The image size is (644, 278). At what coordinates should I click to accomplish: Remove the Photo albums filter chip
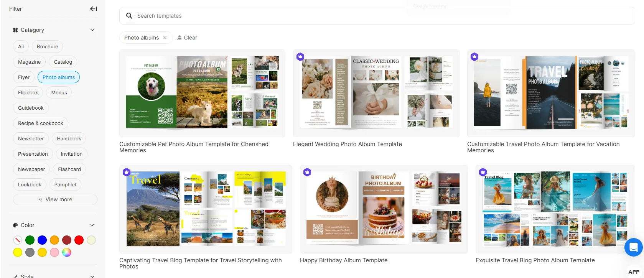pos(165,38)
